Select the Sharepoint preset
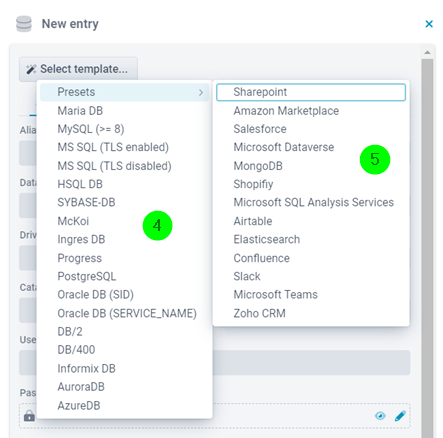This screenshot has width=443, height=438. (311, 92)
